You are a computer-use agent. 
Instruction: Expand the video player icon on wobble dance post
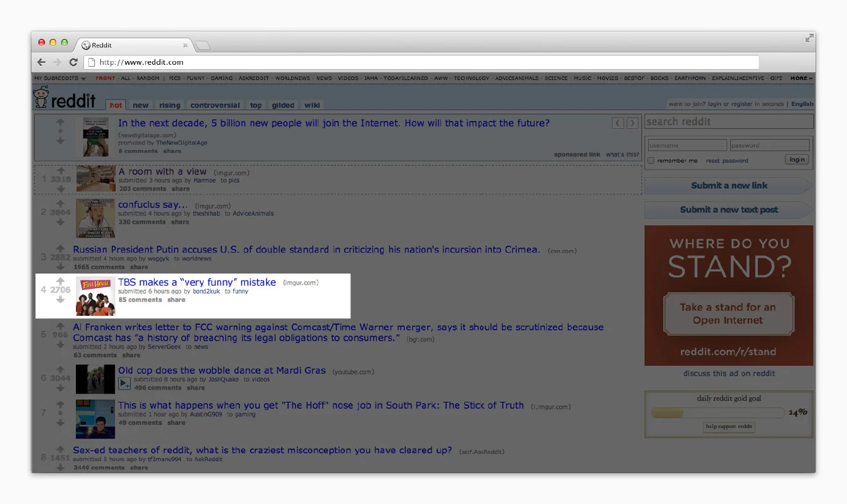click(x=125, y=384)
